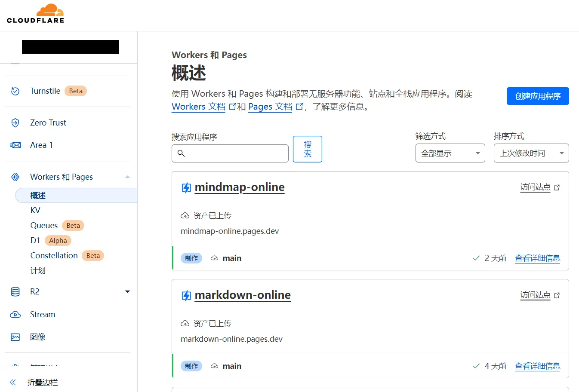Click the magnifier icon in search box

181,153
